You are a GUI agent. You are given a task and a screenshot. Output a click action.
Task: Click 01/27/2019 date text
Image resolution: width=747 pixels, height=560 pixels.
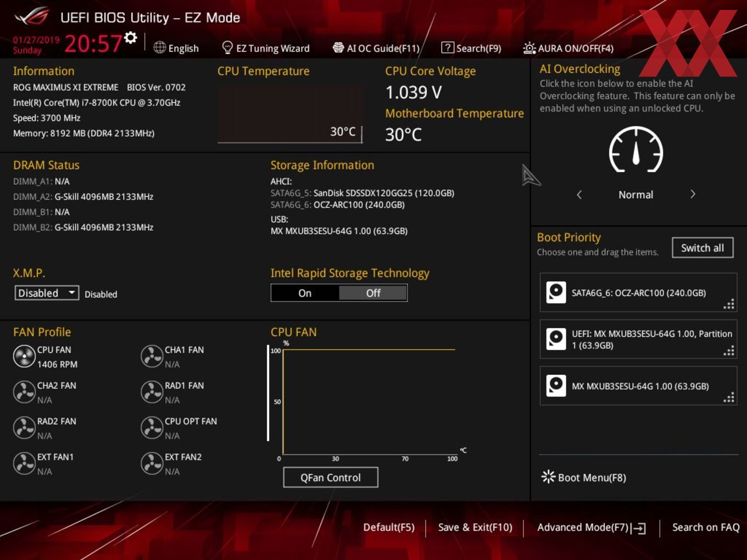pos(36,40)
